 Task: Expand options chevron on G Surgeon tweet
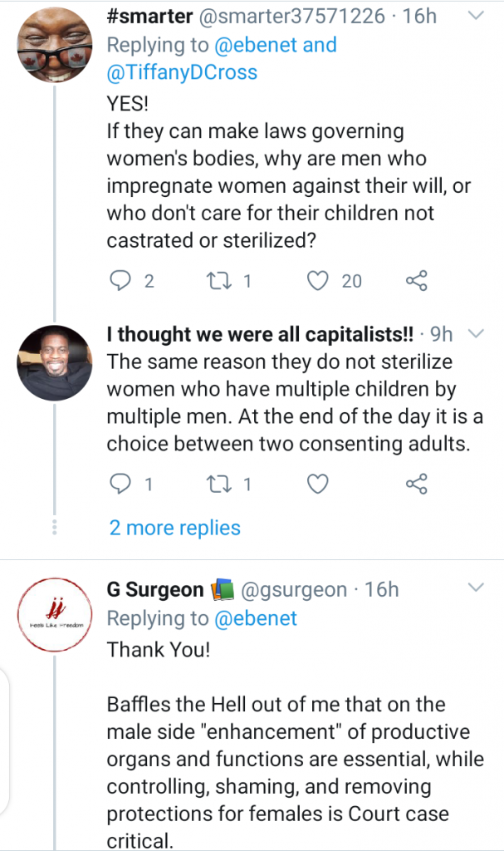coord(476,588)
